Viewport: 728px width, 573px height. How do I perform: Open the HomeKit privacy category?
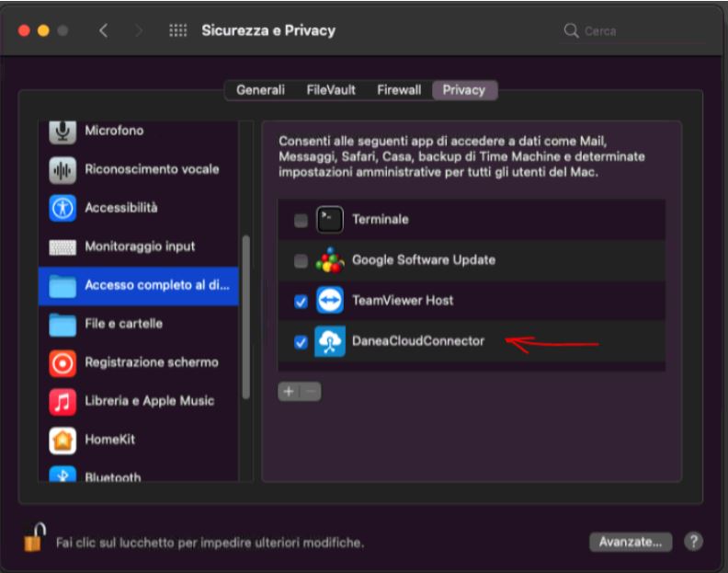pyautogui.click(x=138, y=440)
